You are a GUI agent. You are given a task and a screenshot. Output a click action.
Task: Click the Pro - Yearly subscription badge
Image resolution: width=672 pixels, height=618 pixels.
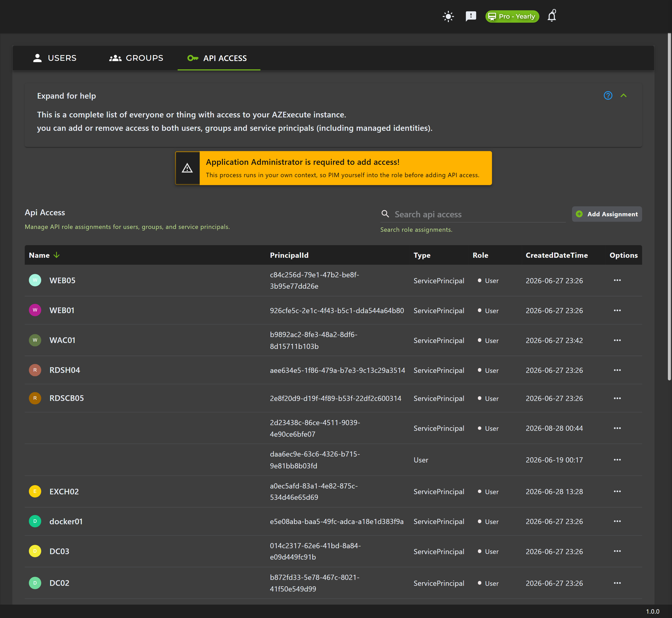point(512,16)
